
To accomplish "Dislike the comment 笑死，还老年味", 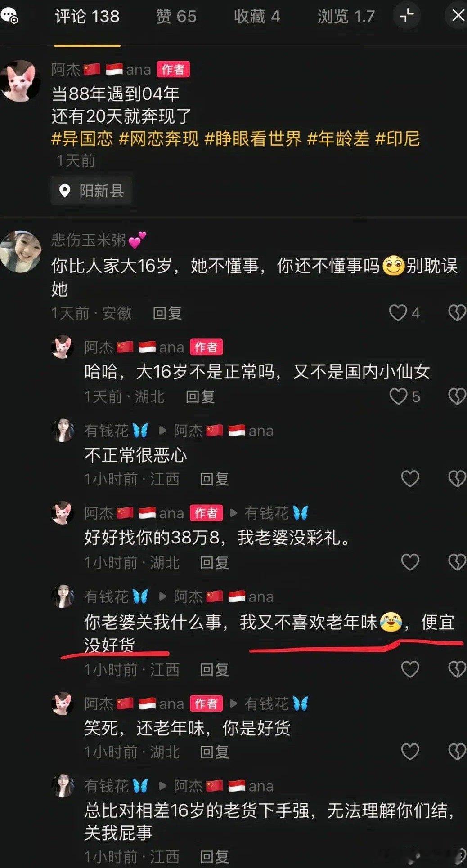I will coord(457,752).
